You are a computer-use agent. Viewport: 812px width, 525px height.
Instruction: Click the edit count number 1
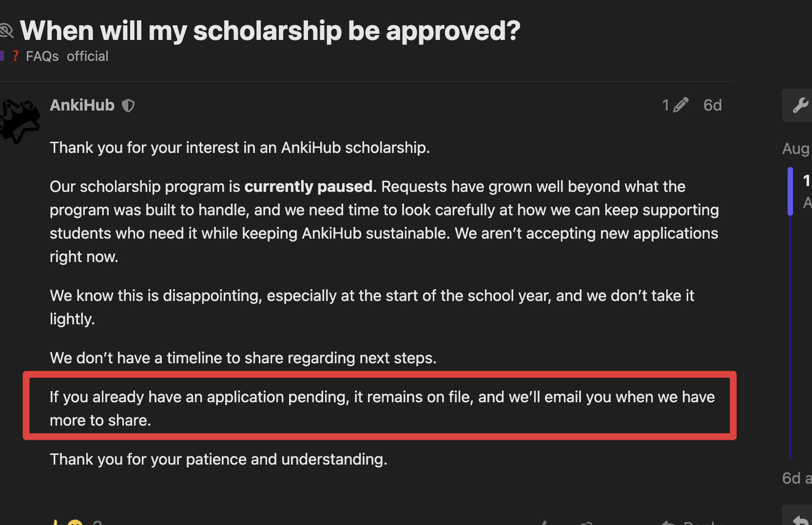pos(666,105)
